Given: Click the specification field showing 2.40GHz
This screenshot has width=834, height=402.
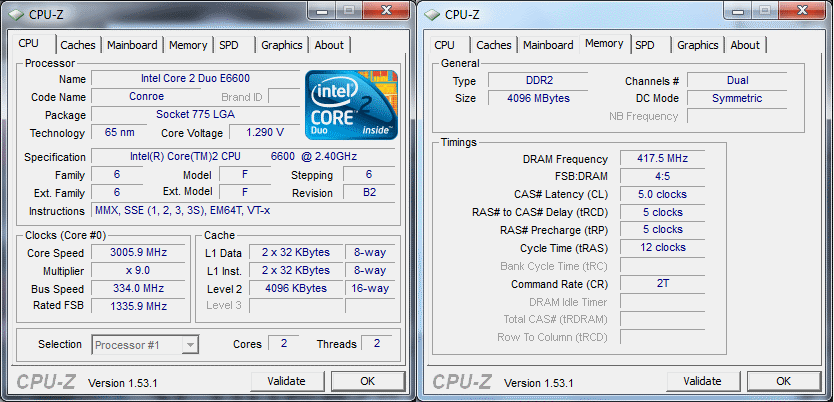Looking at the screenshot, I should pos(243,156).
